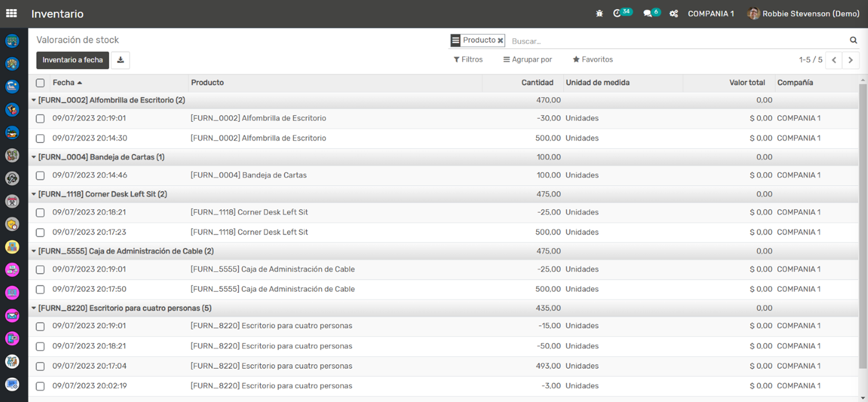The width and height of the screenshot is (868, 402).
Task: Remove the Producto filter tag with the x
Action: 500,41
